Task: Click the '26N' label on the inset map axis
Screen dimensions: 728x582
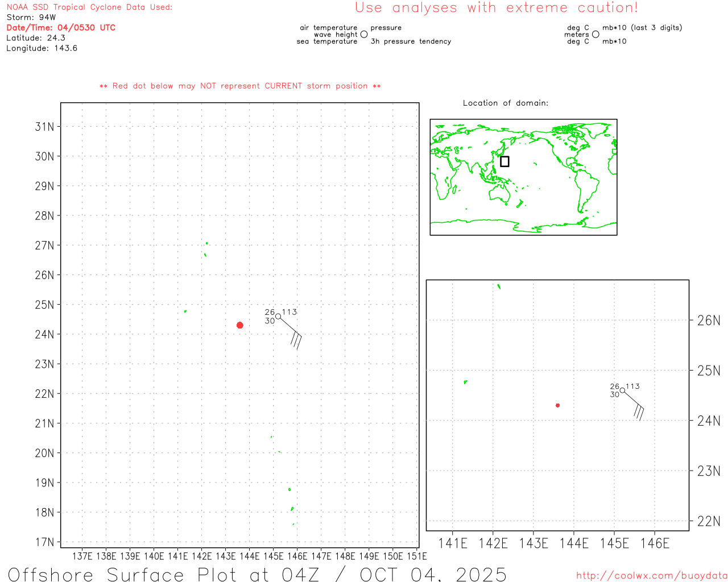Action: tap(709, 321)
